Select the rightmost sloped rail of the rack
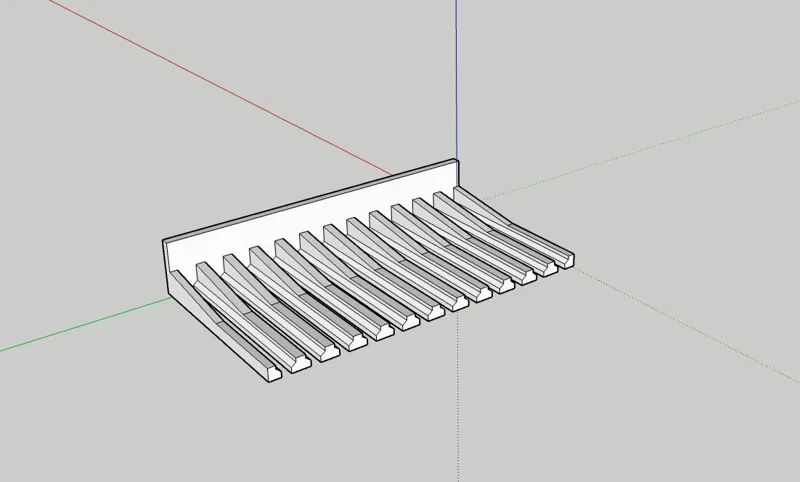The image size is (800, 482). (x=514, y=227)
